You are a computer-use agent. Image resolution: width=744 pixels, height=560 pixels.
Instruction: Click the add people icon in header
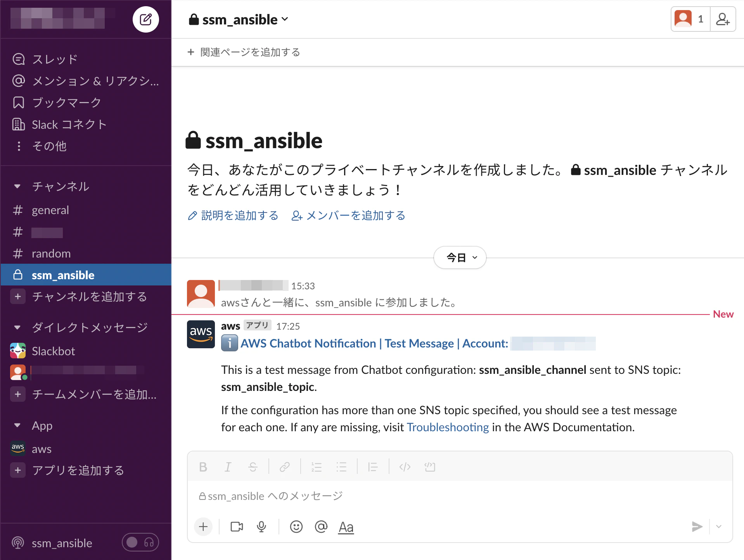(723, 19)
